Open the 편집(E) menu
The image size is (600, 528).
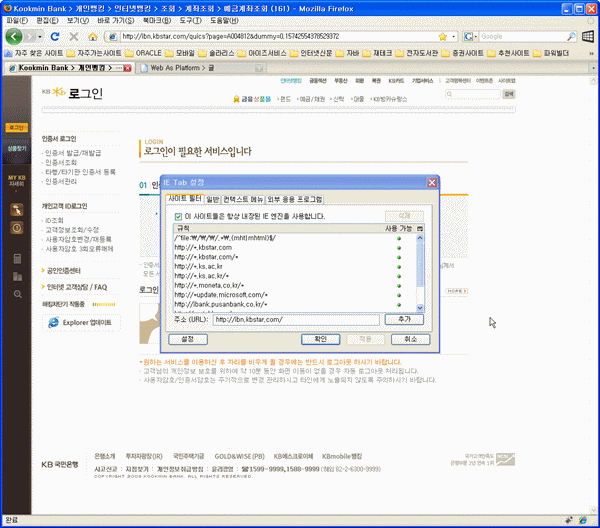tap(47, 20)
